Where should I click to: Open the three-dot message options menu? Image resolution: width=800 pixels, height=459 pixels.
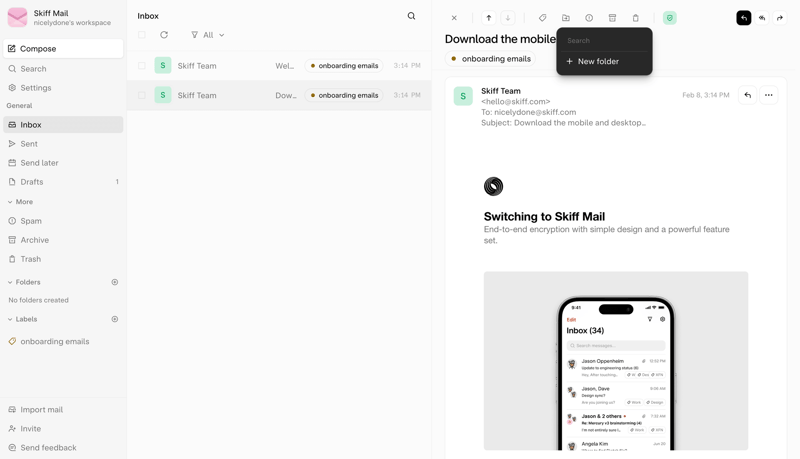tap(768, 95)
